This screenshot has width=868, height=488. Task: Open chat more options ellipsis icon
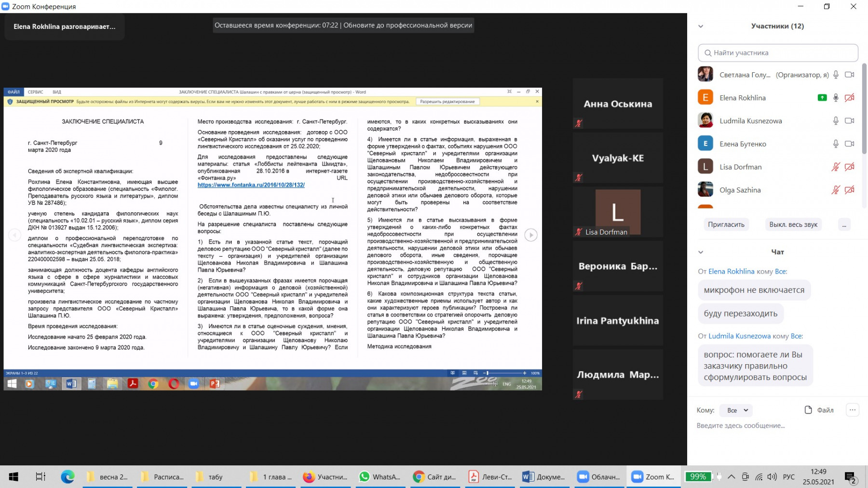[x=852, y=410]
